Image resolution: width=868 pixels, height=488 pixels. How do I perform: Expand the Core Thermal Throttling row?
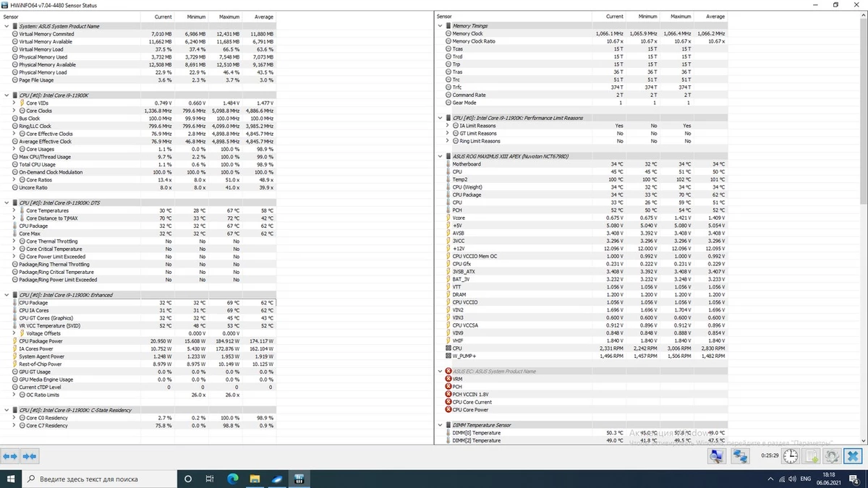tap(14, 241)
